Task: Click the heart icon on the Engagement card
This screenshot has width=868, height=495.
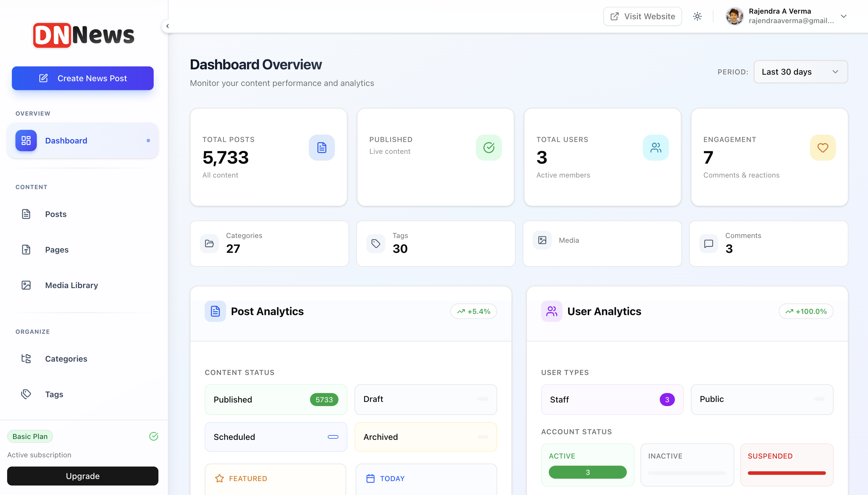Action: click(822, 148)
